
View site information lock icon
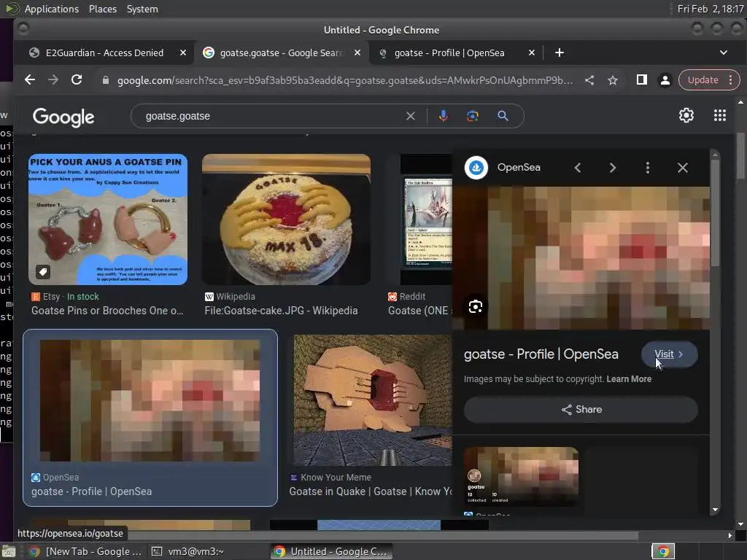pos(106,80)
